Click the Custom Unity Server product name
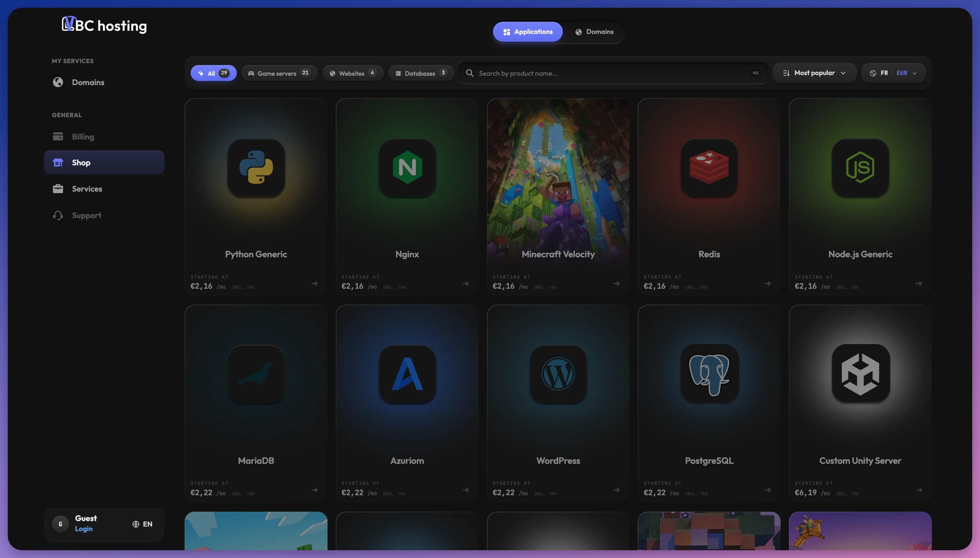This screenshot has height=558, width=980. [x=860, y=461]
